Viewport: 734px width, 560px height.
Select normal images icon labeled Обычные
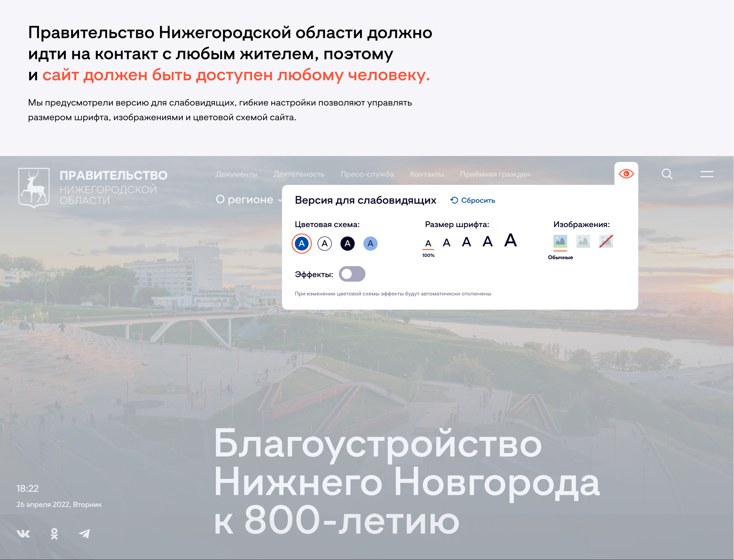click(x=560, y=241)
